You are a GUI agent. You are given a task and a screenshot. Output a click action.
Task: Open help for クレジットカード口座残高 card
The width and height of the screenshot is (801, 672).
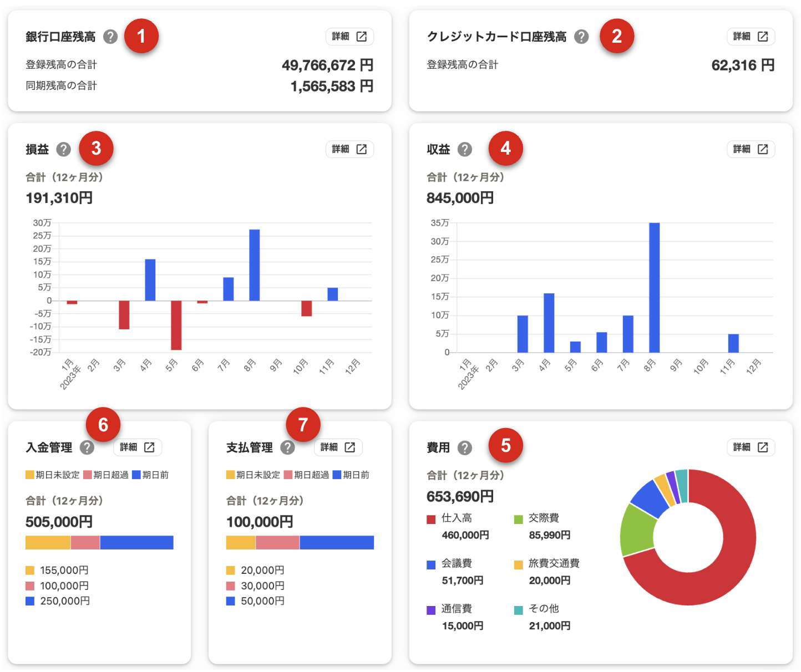pos(581,37)
